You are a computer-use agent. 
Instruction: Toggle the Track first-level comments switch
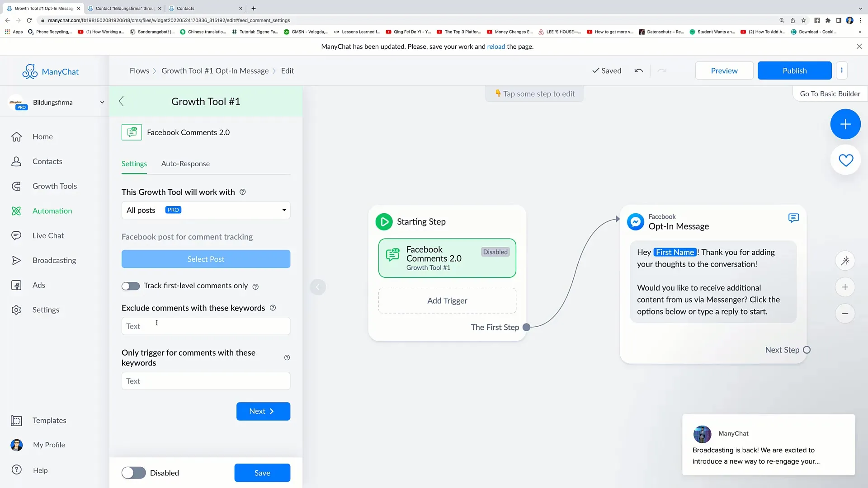(131, 286)
